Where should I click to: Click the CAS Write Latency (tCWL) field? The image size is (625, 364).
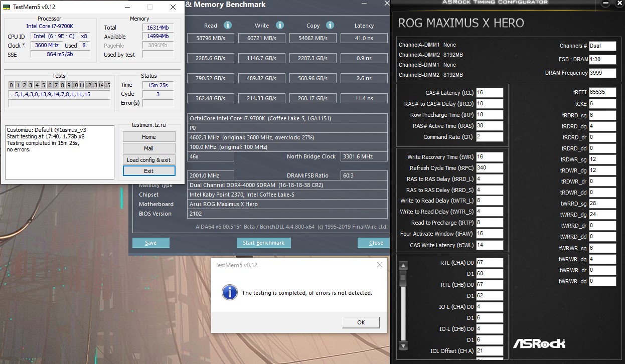coord(490,245)
